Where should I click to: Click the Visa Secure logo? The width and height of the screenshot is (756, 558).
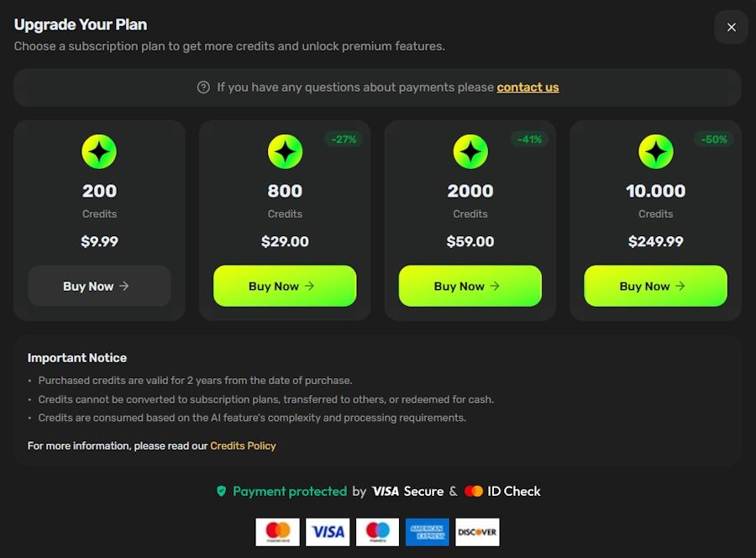[x=409, y=491]
